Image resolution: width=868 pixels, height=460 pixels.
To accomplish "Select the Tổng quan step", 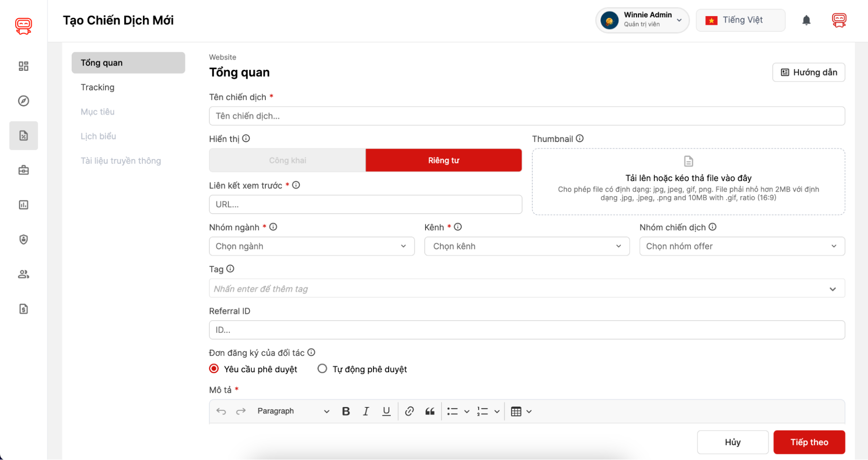I will (x=128, y=63).
